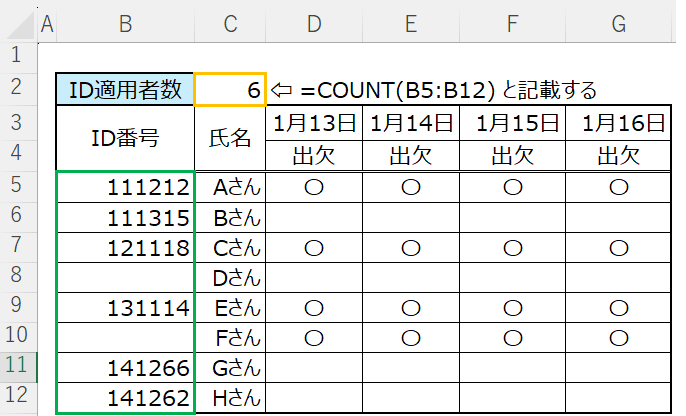Select the empty ID cell beside Dさん
The image size is (686, 416).
tap(126, 276)
